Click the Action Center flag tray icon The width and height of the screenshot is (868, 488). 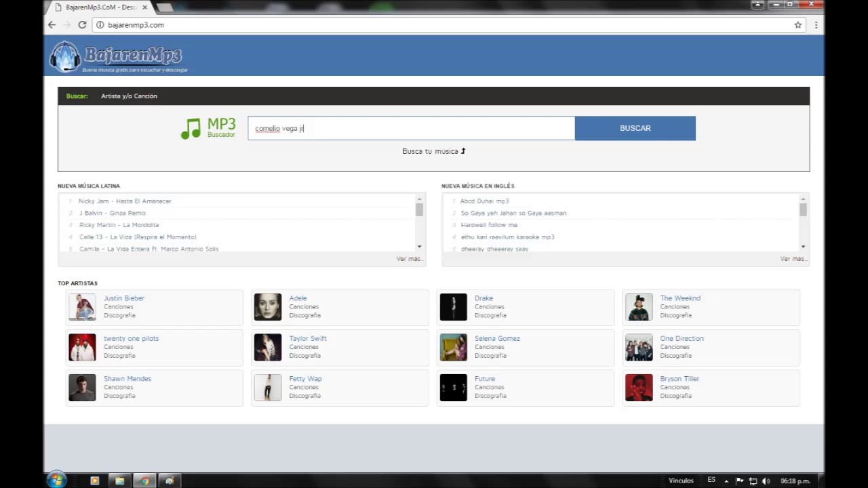[740, 481]
